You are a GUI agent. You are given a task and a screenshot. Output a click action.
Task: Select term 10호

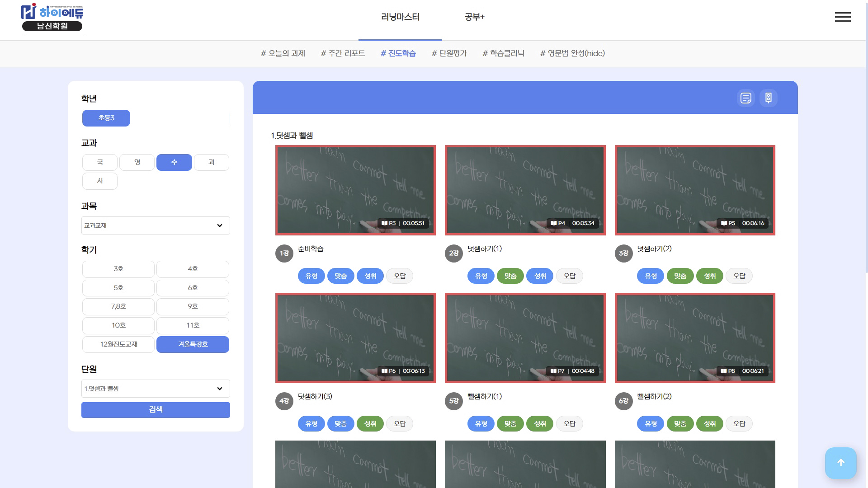coord(118,326)
